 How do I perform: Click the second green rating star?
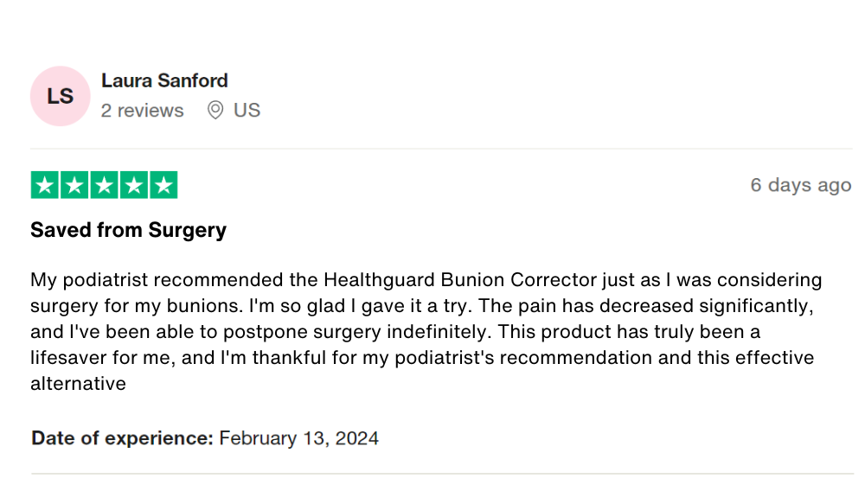coord(74,185)
